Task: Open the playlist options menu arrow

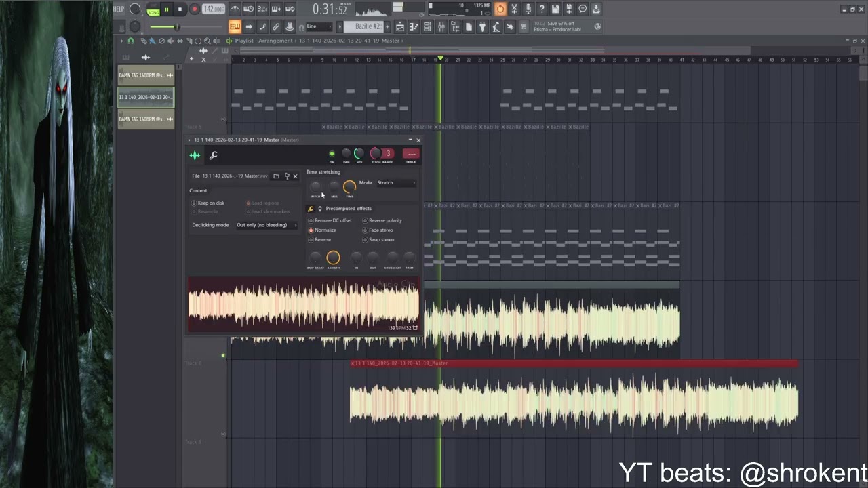Action: click(x=121, y=41)
